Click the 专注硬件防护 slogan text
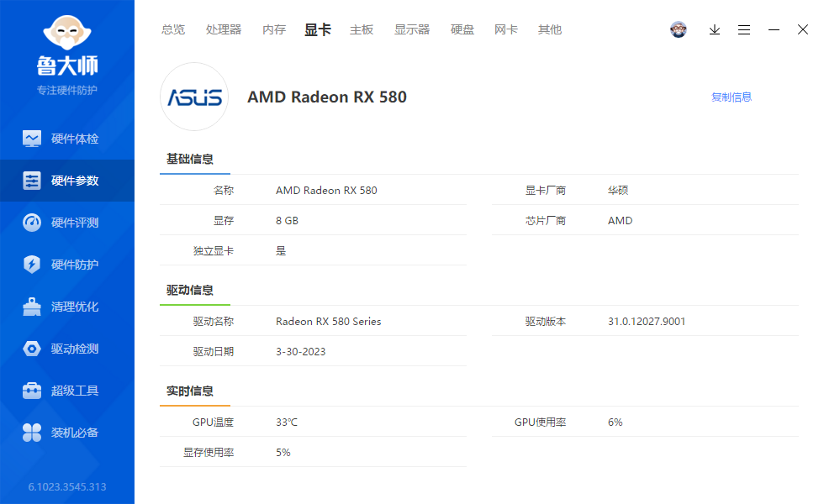 (x=67, y=91)
